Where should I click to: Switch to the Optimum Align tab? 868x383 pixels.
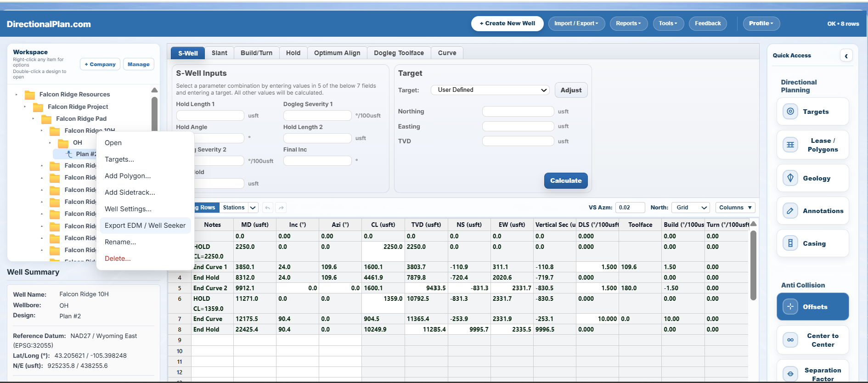click(337, 53)
